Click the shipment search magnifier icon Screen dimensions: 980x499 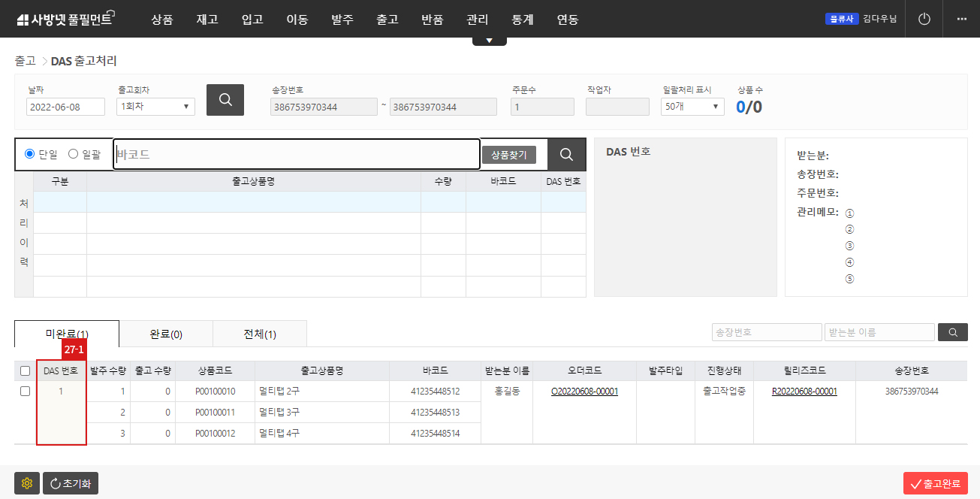[x=225, y=99]
